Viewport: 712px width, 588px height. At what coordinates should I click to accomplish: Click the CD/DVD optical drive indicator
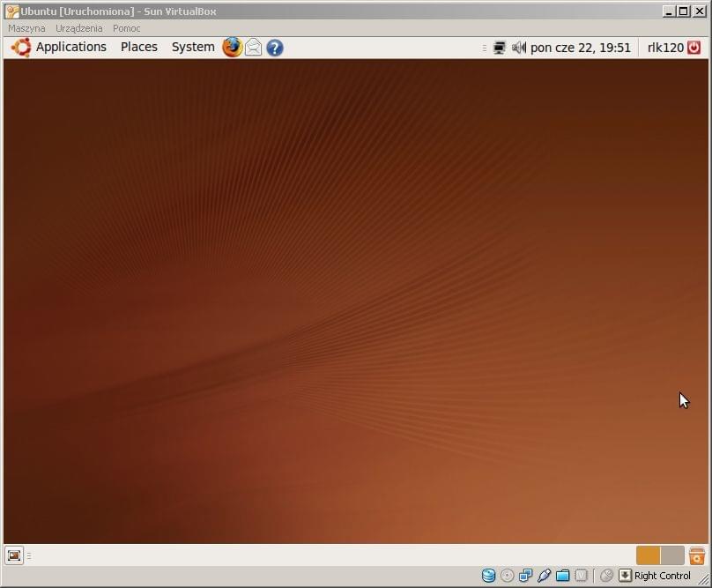(x=508, y=576)
